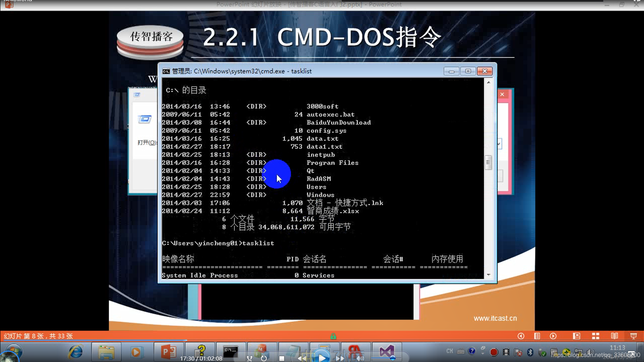This screenshot has height=362, width=644.
Task: Click the 3000soft directory entry
Action: tap(322, 106)
